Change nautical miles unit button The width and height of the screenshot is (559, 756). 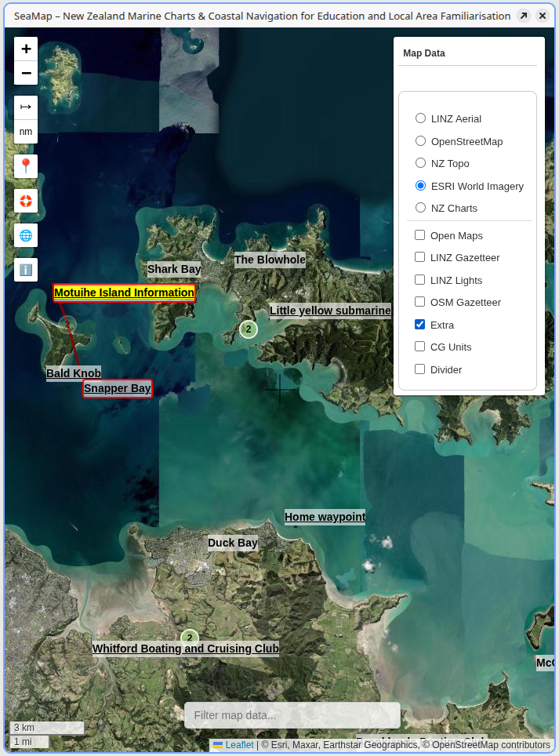pyautogui.click(x=26, y=132)
